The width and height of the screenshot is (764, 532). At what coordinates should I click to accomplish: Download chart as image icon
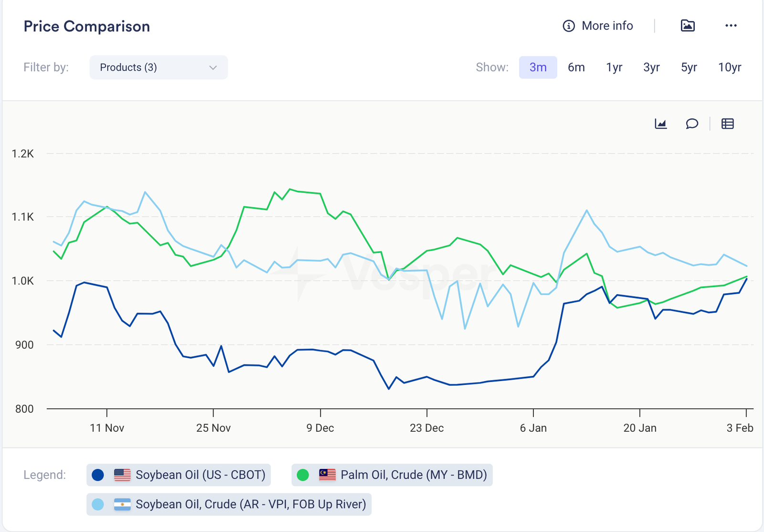(x=688, y=26)
